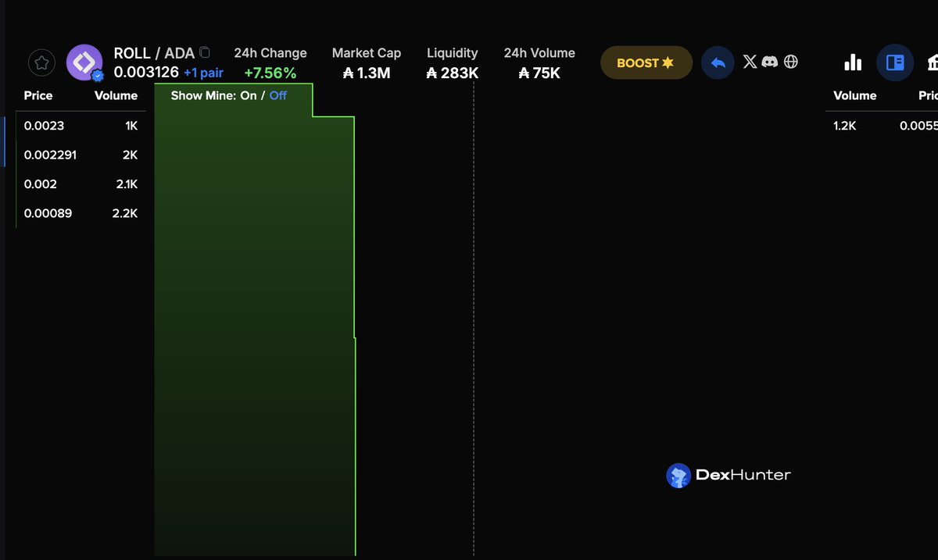Click the 2K volume cell

(130, 155)
